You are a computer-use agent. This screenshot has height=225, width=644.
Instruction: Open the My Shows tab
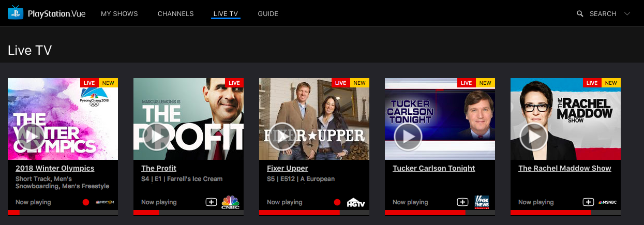tap(119, 14)
